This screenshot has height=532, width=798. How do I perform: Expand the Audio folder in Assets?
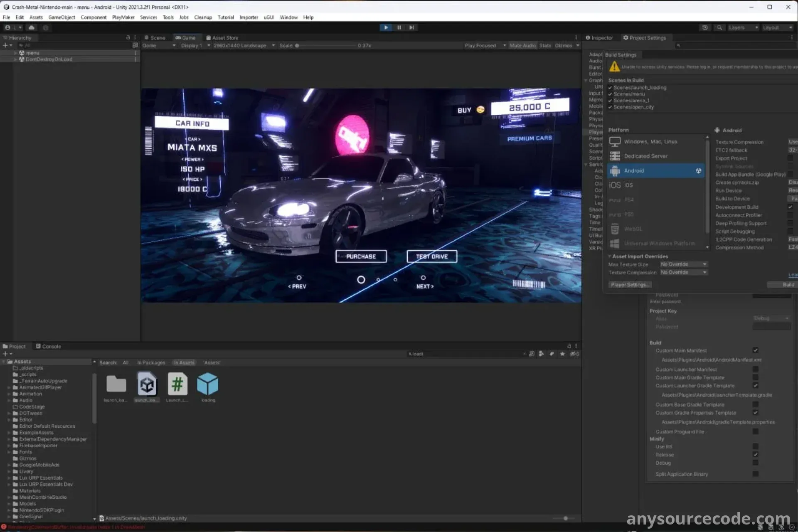click(9, 400)
